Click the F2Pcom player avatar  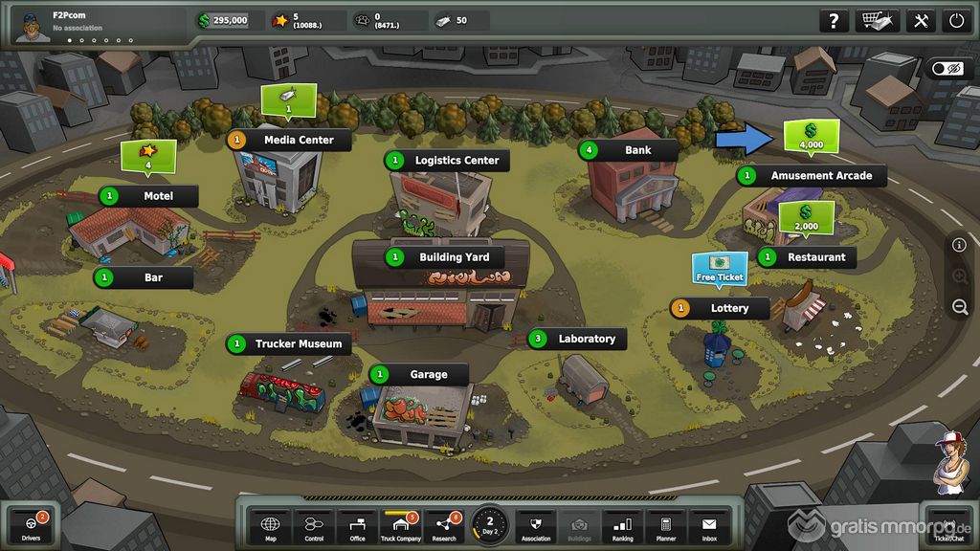(x=33, y=28)
